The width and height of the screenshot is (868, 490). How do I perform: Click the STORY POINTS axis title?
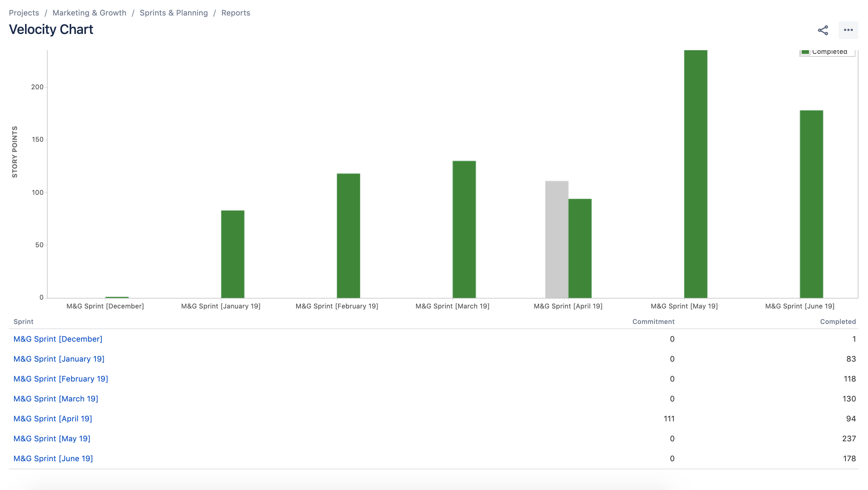15,152
